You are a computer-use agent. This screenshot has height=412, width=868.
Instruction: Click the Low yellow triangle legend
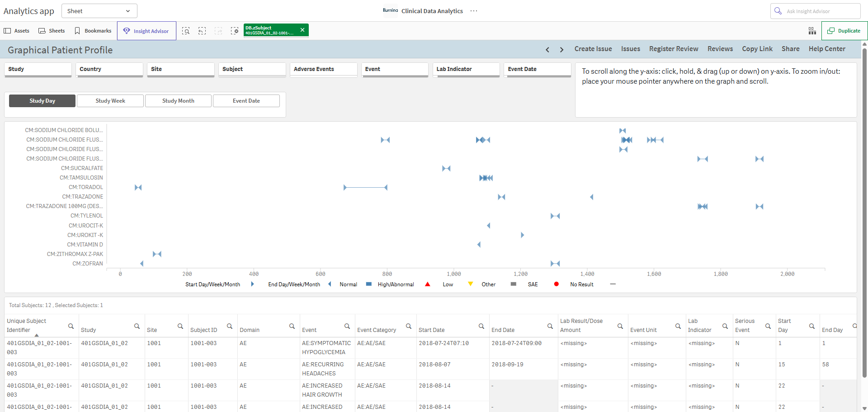coord(471,284)
